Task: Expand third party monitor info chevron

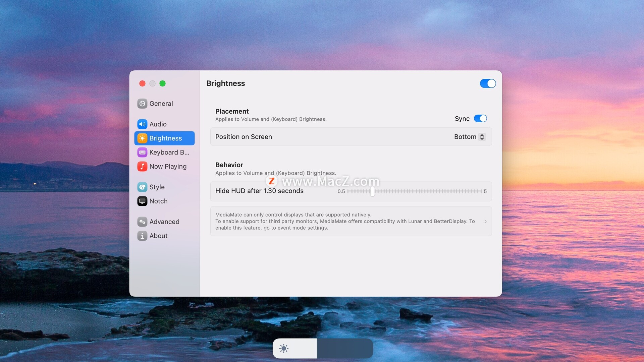Action: click(485, 221)
